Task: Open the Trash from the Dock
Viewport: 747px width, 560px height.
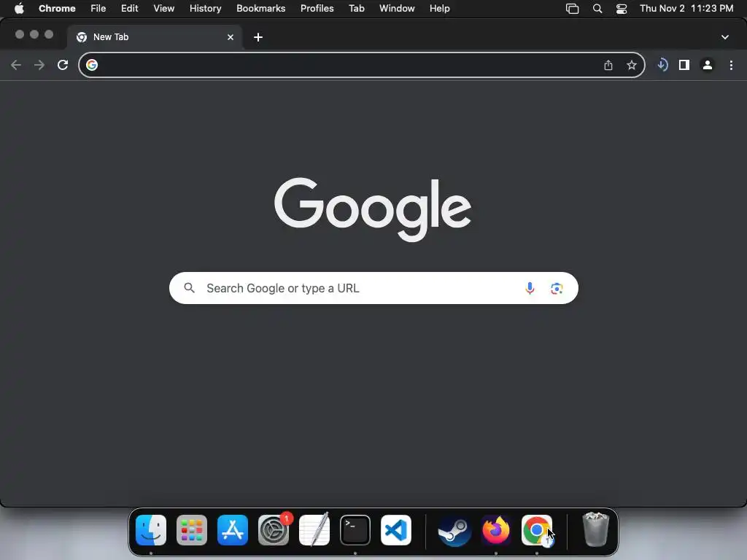Action: click(x=595, y=529)
